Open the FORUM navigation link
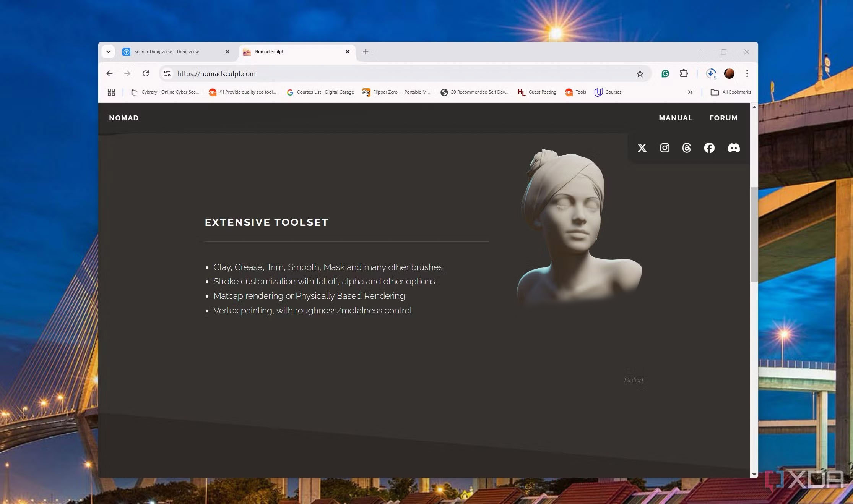Image resolution: width=853 pixels, height=504 pixels. pos(723,118)
